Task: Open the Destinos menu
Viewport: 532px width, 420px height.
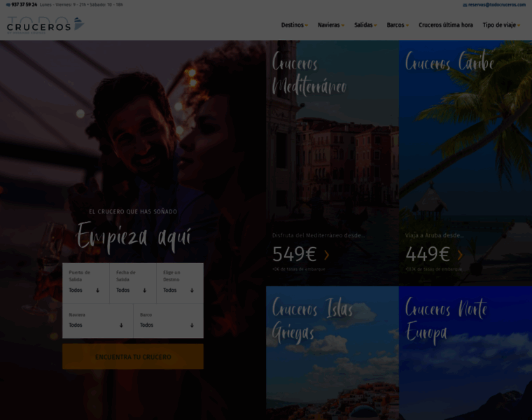Action: pyautogui.click(x=295, y=25)
